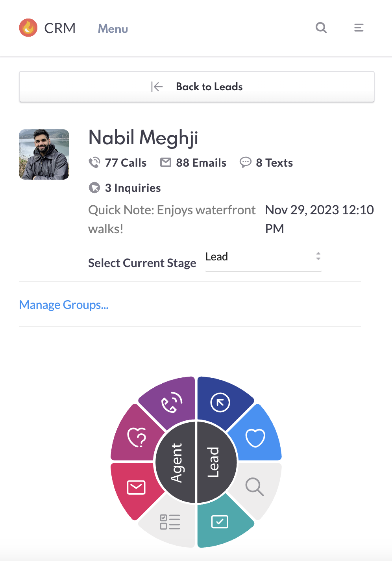This screenshot has width=392, height=561.
Task: Switch to the Agent half of wheel
Action: (176, 463)
